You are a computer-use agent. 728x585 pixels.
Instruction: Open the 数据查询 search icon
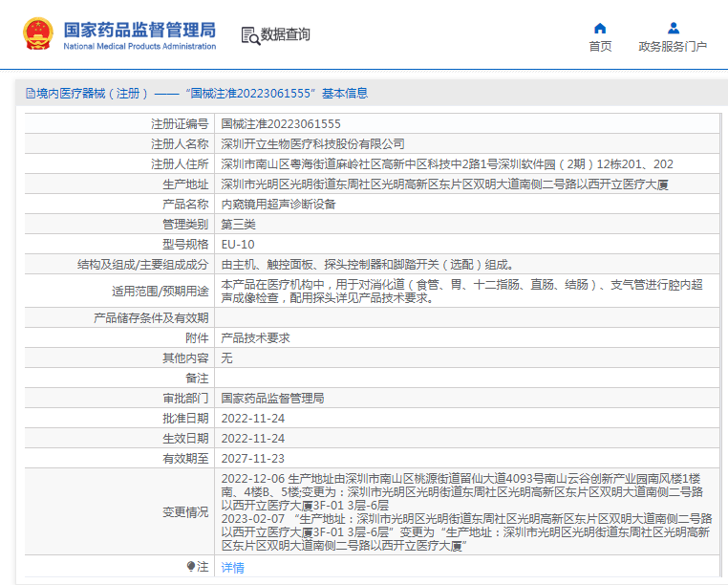click(x=250, y=35)
